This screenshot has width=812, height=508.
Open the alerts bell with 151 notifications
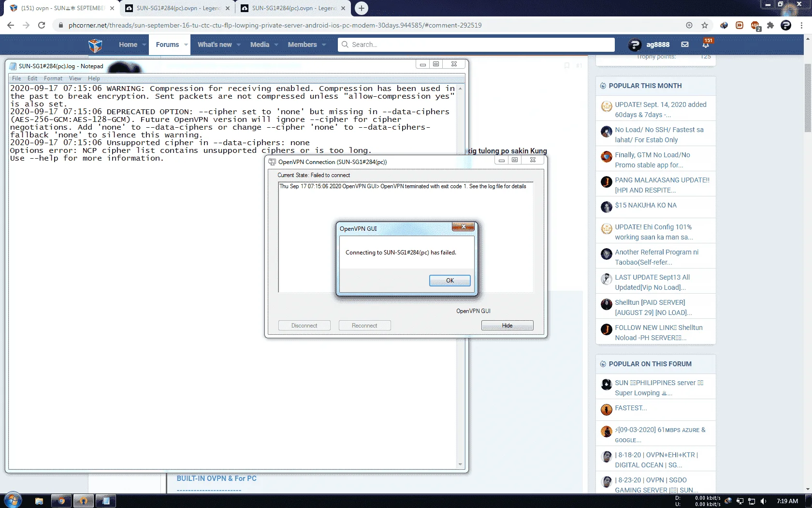pyautogui.click(x=706, y=44)
